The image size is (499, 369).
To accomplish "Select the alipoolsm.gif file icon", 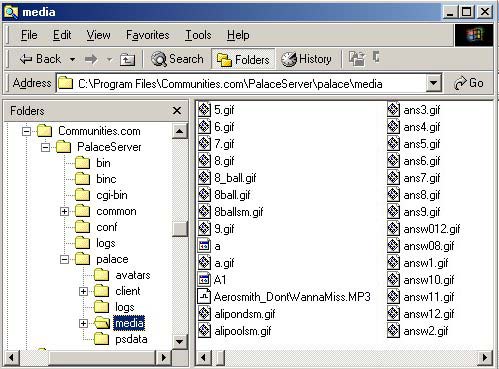I will [204, 330].
